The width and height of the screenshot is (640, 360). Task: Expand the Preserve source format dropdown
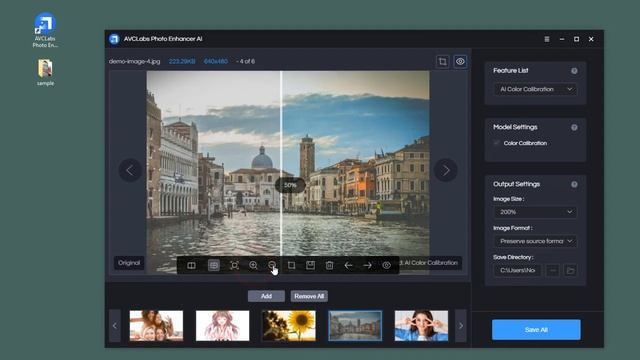536,241
